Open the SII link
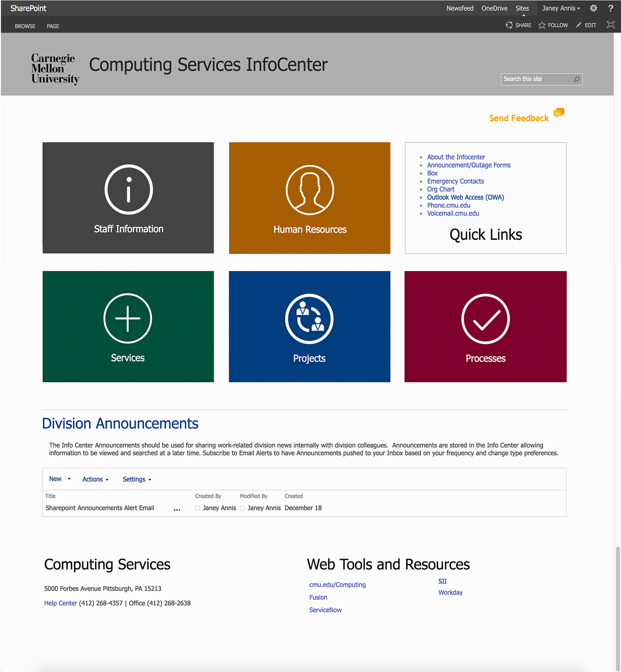The image size is (621, 672). [442, 581]
